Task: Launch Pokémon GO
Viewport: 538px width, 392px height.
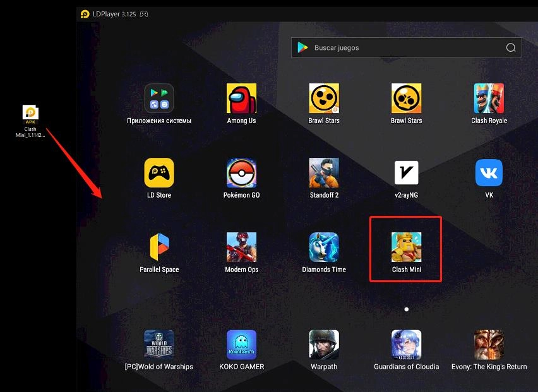Action: (242, 173)
